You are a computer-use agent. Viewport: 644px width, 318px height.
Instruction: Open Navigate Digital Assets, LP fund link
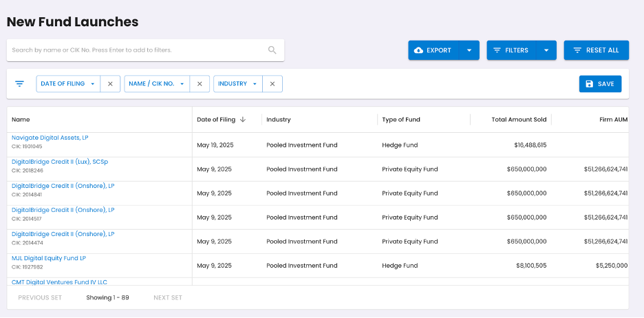point(50,138)
